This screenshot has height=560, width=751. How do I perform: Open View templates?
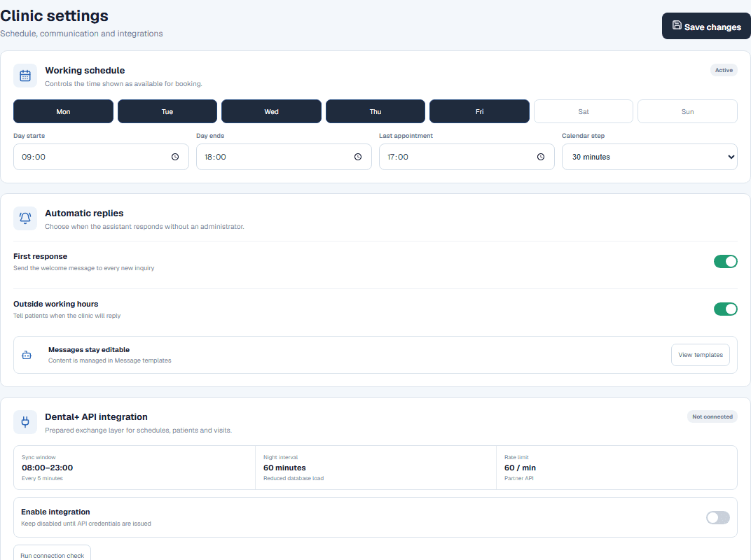(x=701, y=355)
